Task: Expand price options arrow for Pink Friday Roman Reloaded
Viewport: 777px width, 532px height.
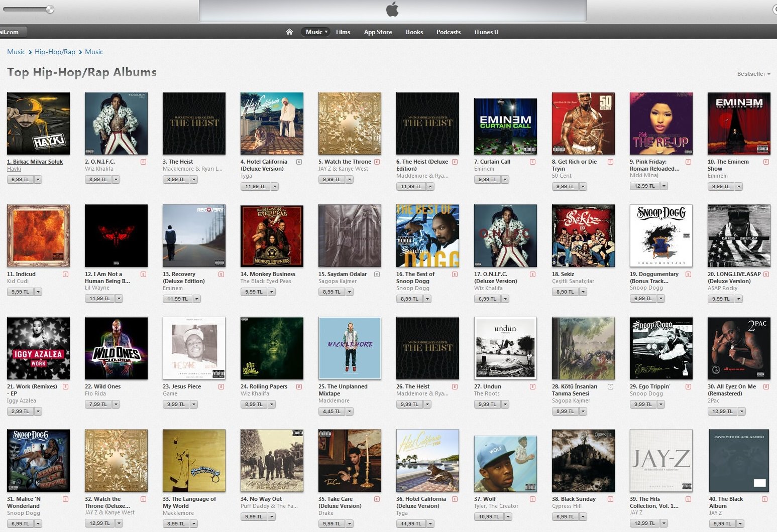Action: [664, 186]
